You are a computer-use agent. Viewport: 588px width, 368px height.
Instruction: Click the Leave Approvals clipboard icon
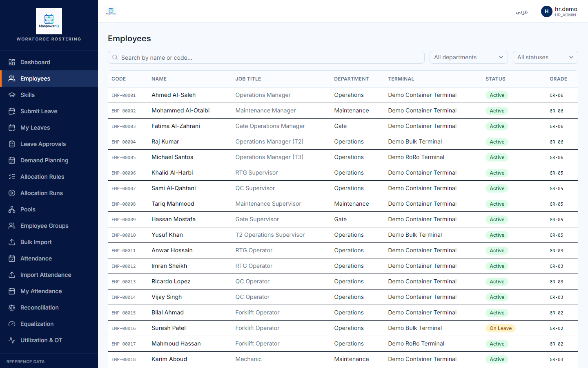pyautogui.click(x=12, y=144)
